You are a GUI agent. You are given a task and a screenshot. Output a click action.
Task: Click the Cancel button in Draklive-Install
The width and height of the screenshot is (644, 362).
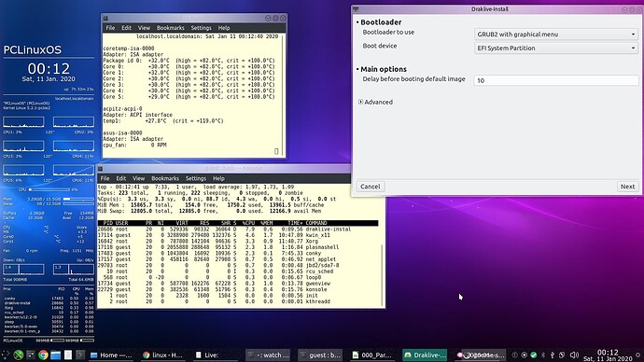pyautogui.click(x=370, y=187)
